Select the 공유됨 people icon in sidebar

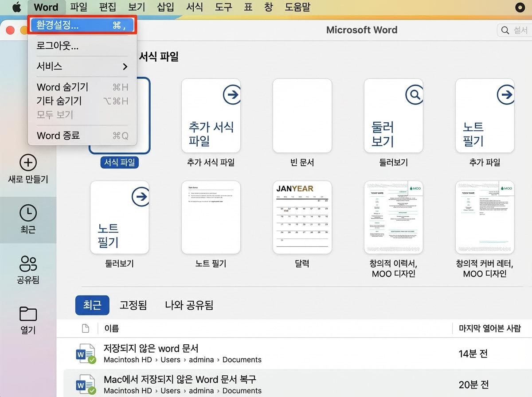pyautogui.click(x=28, y=264)
